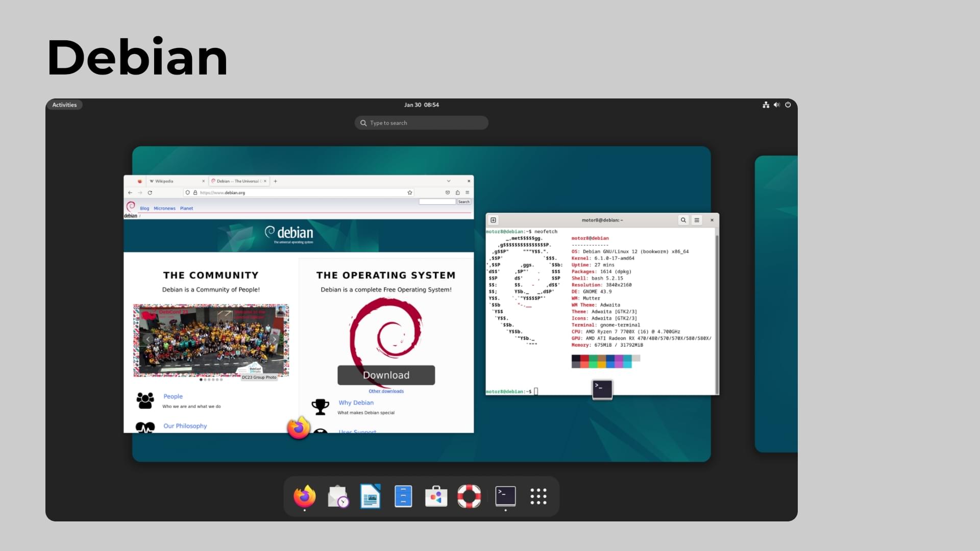Expand the list-all-tabs chevron in Firefox
980x551 pixels.
tap(449, 181)
